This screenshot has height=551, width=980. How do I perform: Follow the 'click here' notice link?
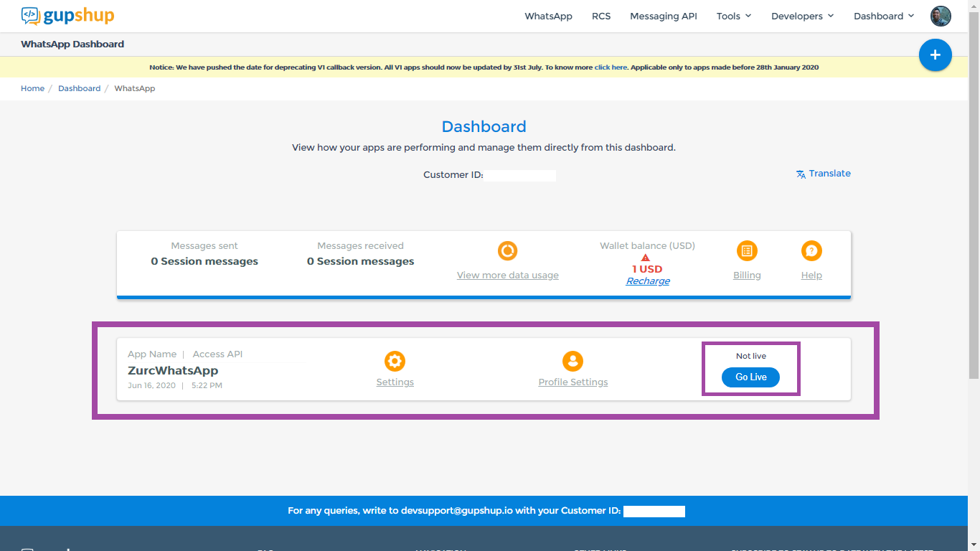[x=611, y=67]
